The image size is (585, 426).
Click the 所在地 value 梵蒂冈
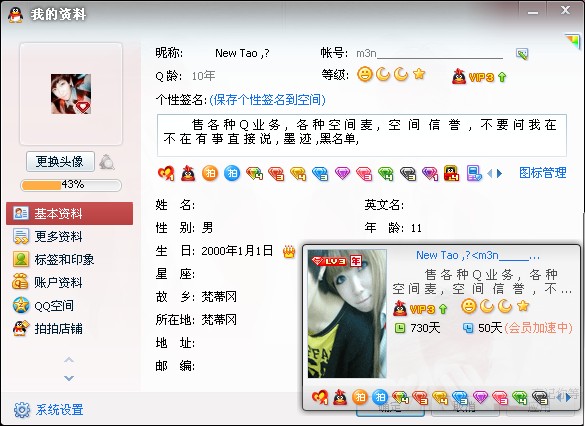point(219,320)
